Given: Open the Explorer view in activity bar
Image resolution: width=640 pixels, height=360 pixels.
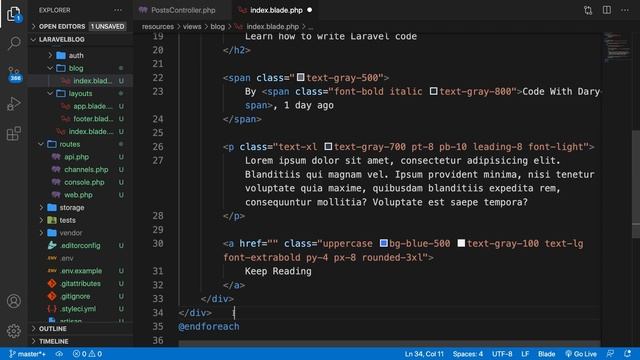Looking at the screenshot, I should pos(14,14).
